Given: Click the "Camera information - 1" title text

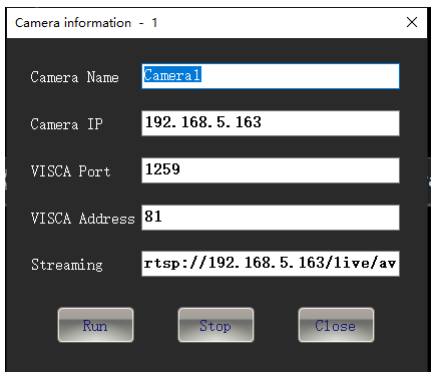Looking at the screenshot, I should pos(86,23).
